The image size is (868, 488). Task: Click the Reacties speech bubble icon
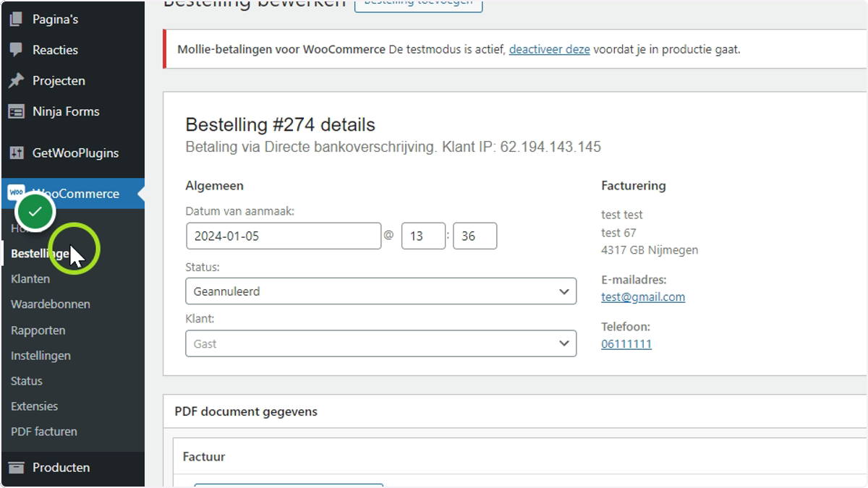coord(16,50)
